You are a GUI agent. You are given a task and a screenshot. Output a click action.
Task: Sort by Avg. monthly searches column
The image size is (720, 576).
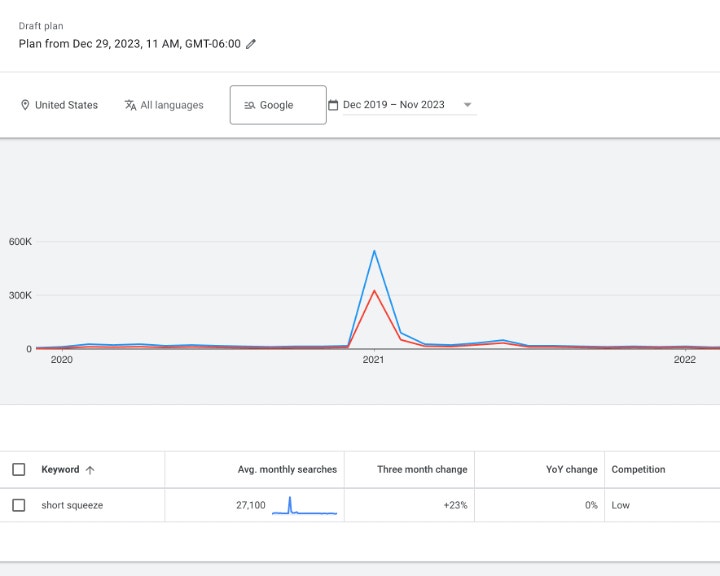(x=287, y=470)
